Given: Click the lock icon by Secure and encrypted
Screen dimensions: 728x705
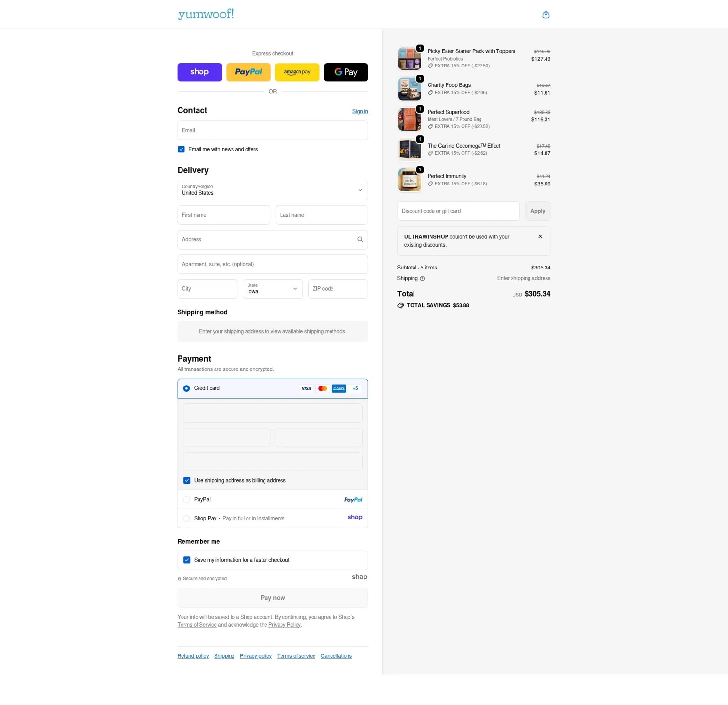Looking at the screenshot, I should [x=179, y=579].
